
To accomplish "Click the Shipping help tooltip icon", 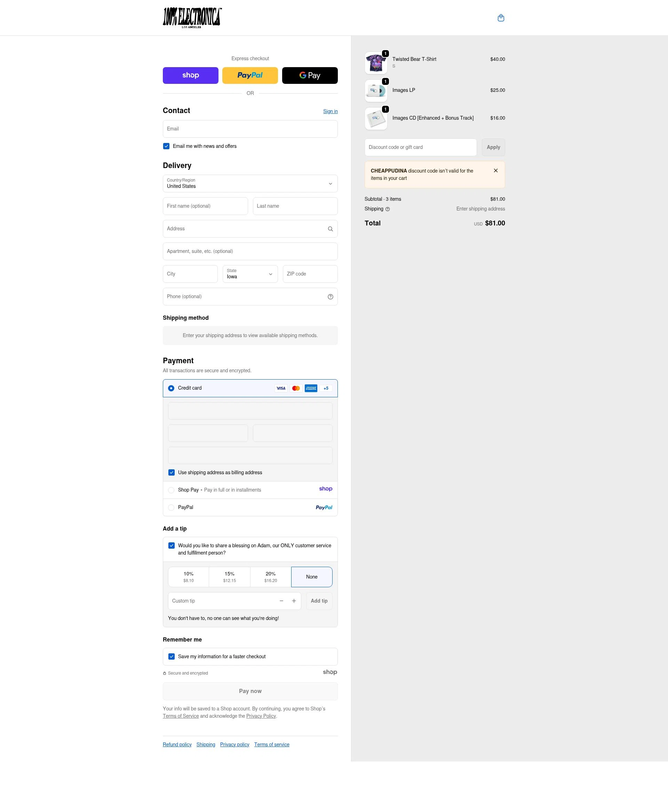I will pos(388,209).
